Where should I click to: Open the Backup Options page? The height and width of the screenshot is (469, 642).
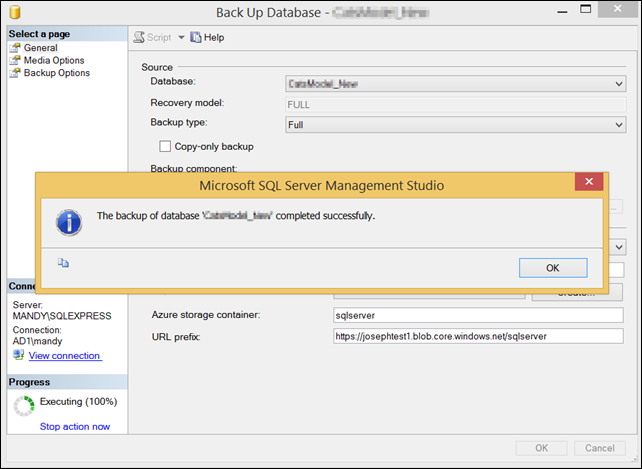56,73
